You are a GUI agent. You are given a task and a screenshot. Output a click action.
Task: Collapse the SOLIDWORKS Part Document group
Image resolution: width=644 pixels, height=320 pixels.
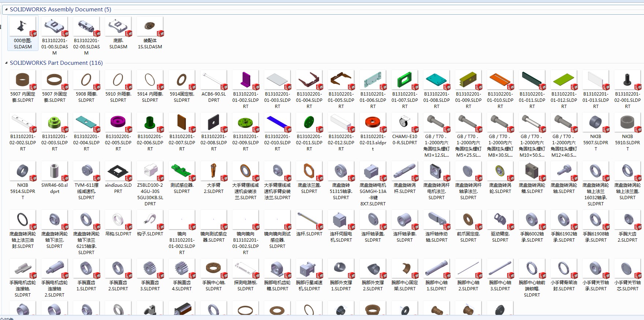pyautogui.click(x=6, y=63)
